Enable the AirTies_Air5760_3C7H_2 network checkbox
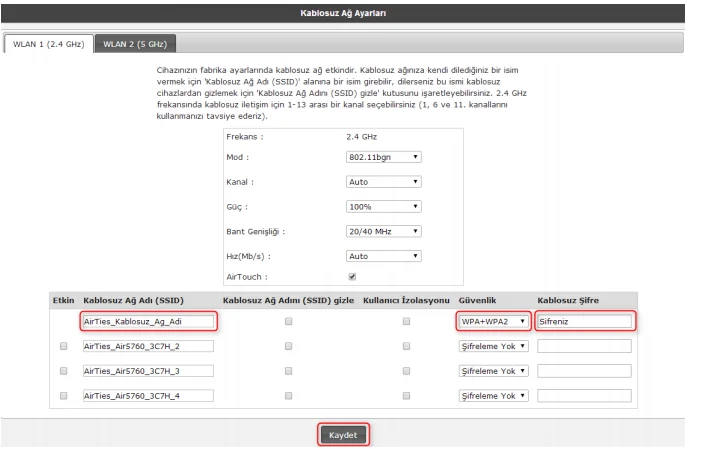Image resolution: width=711 pixels, height=449 pixels. [x=66, y=346]
